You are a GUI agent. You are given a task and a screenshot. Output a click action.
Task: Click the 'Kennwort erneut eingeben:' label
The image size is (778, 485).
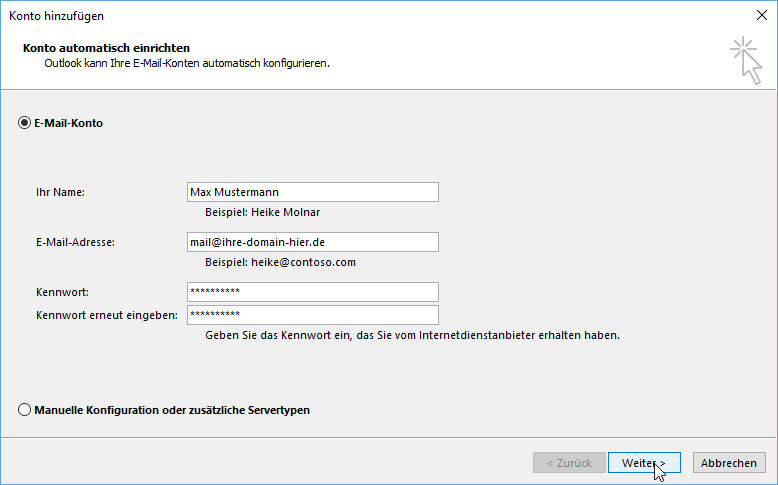coord(106,315)
